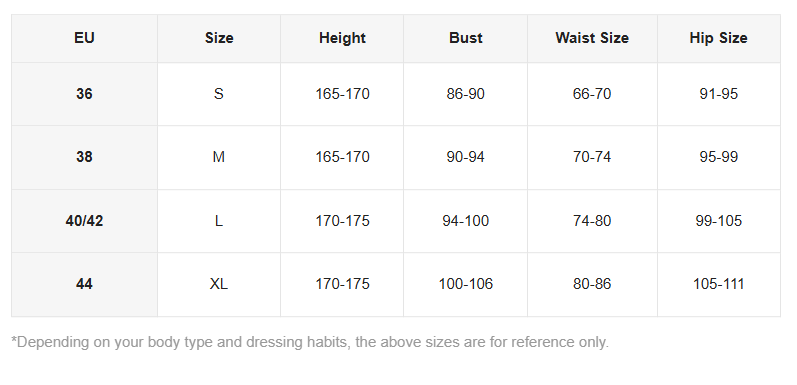Click the EU 44 row label
This screenshot has height=385, width=797.
[84, 284]
